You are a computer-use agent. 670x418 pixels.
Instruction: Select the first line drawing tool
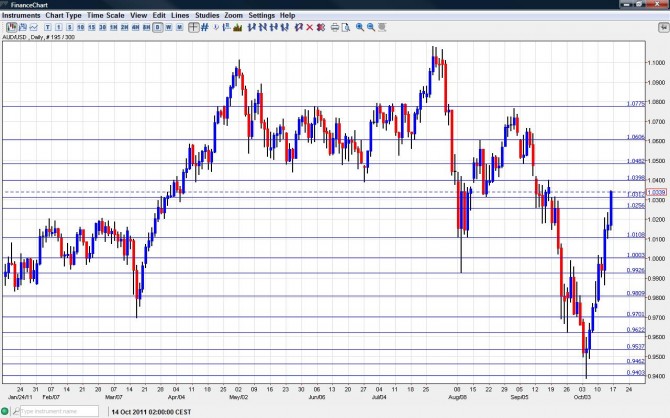252,27
